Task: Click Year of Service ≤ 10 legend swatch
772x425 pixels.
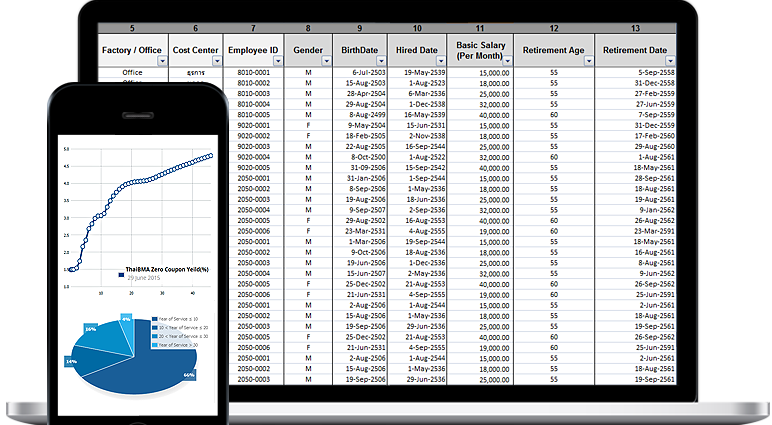Action: (x=155, y=319)
